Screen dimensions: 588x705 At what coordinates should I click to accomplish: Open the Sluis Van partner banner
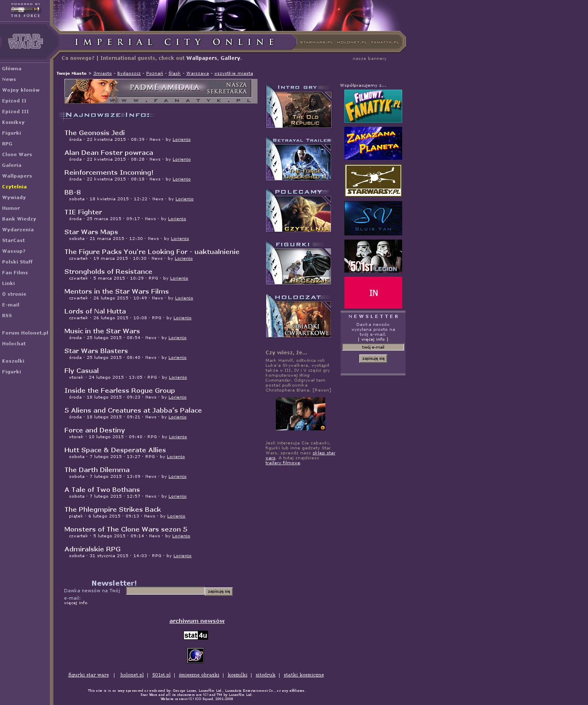tap(373, 218)
